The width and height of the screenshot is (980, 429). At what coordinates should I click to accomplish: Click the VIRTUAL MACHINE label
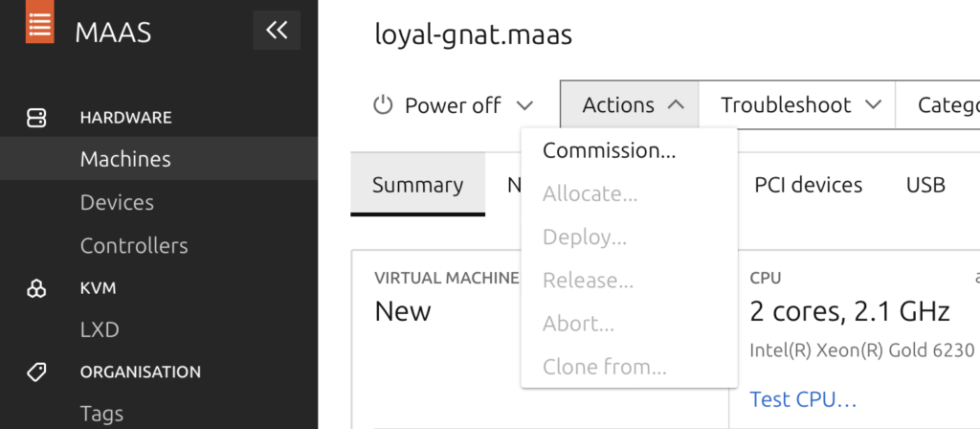447,279
